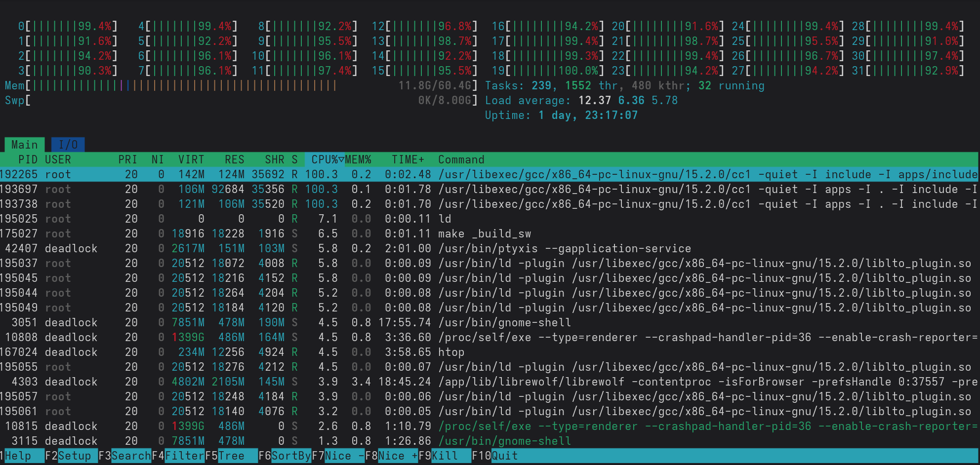Select the ptyxis process row
Viewport: 980px width, 465px height.
click(x=489, y=248)
